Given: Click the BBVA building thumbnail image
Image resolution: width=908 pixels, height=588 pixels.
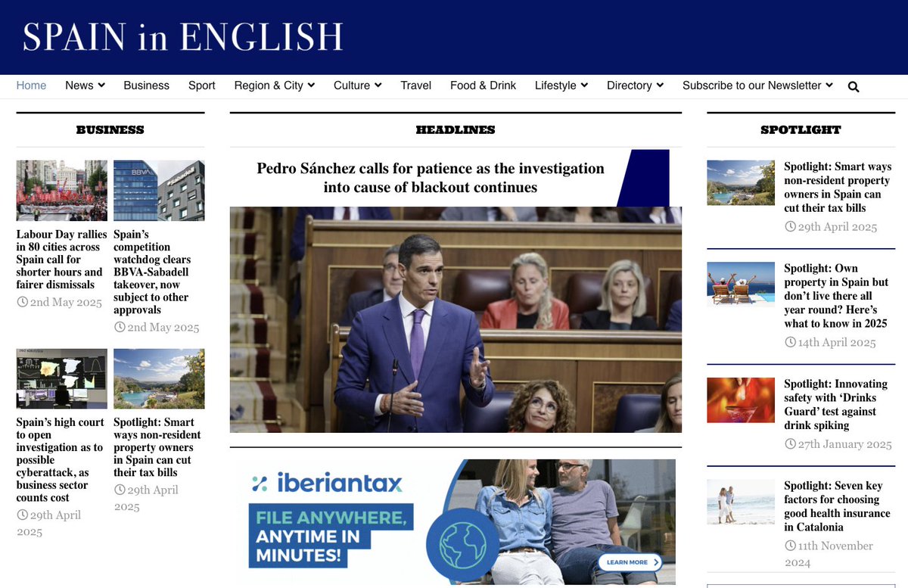Looking at the screenshot, I should point(159,190).
